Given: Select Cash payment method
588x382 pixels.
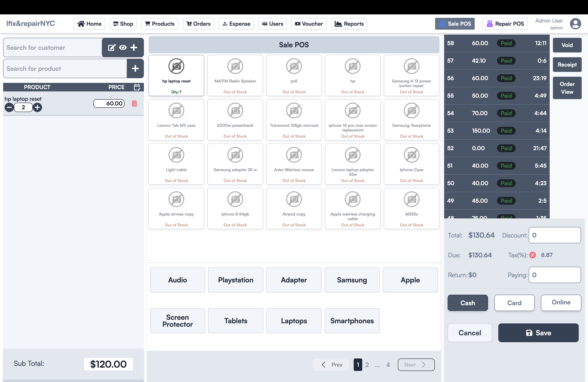Looking at the screenshot, I should coord(467,303).
